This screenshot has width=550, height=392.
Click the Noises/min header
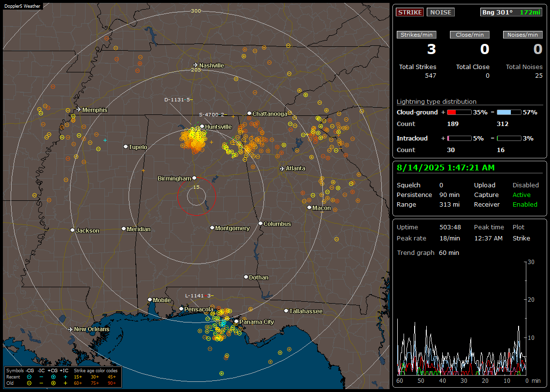pyautogui.click(x=522, y=35)
